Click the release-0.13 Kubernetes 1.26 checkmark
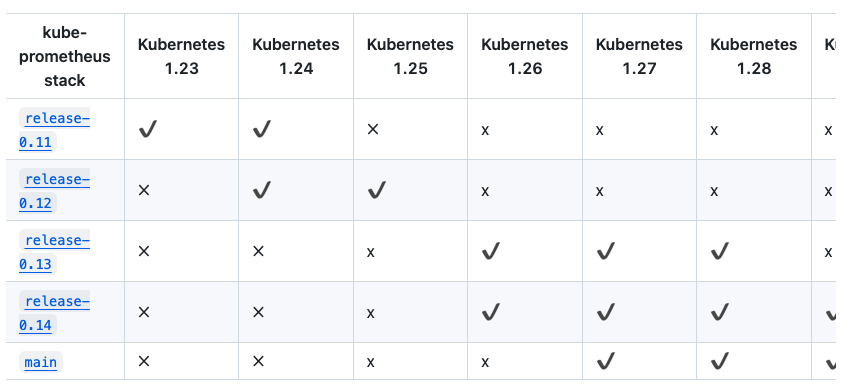This screenshot has width=867, height=389. point(490,251)
